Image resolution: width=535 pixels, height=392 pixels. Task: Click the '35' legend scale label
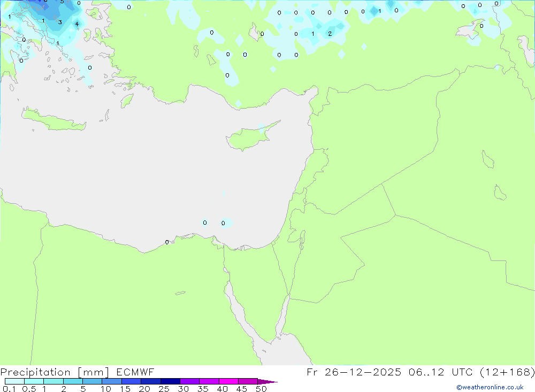coord(203,389)
